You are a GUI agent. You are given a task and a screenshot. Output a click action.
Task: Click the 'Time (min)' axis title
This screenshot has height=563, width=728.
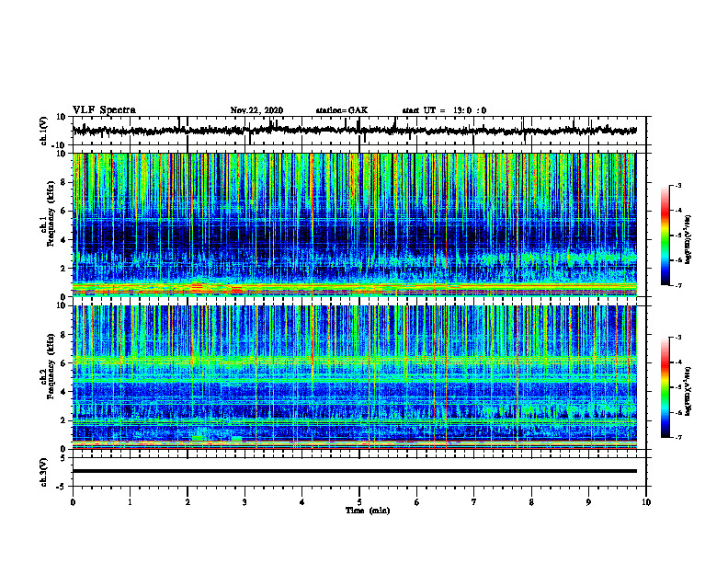pos(368,511)
